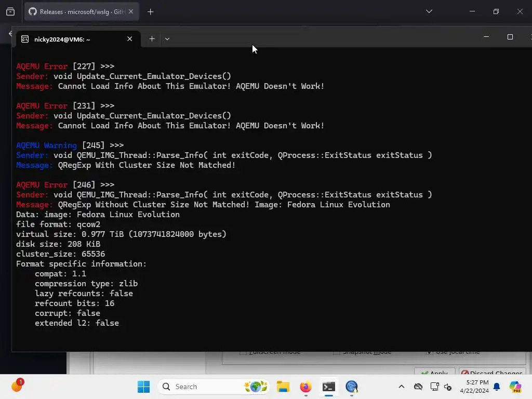Open the Windows Start menu
This screenshot has height=399, width=532.
143,387
